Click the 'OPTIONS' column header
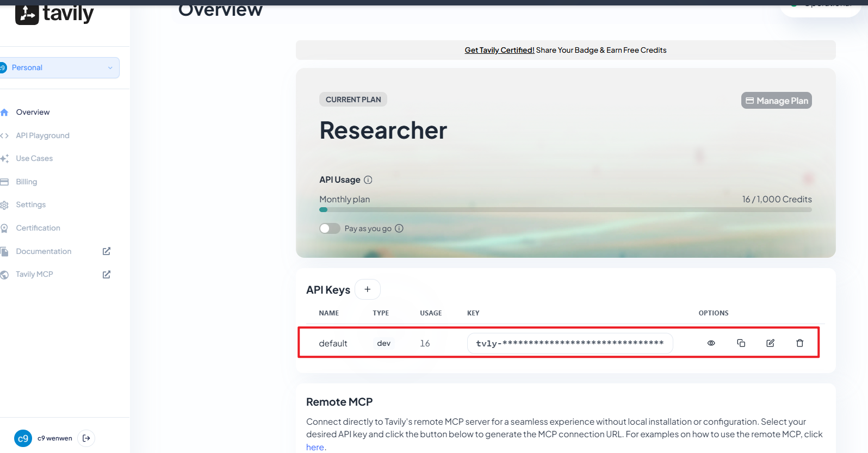The image size is (868, 453). [x=714, y=313]
